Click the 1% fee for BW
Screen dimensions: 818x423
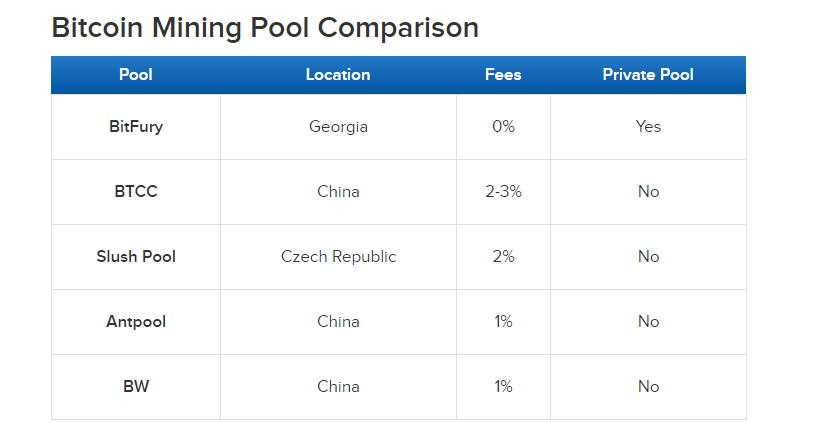coord(503,387)
